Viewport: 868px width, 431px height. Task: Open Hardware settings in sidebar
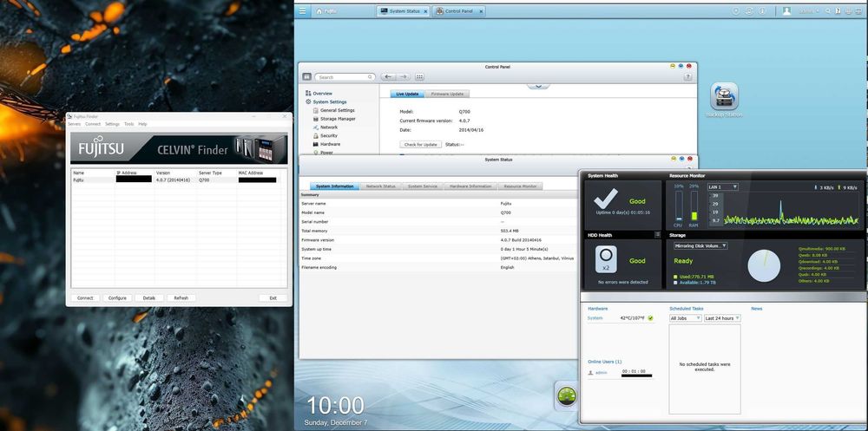[x=326, y=144]
